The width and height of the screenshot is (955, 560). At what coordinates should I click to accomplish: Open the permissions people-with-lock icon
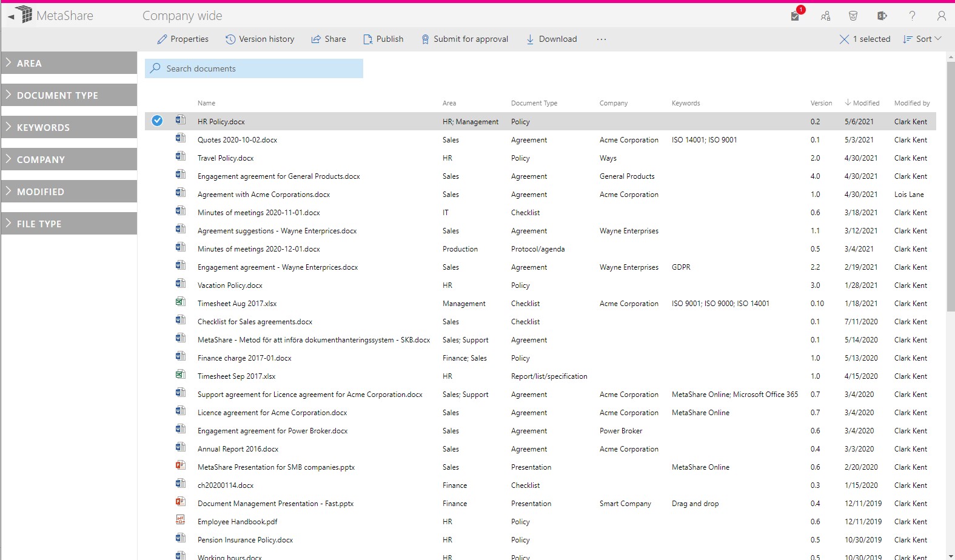(825, 16)
